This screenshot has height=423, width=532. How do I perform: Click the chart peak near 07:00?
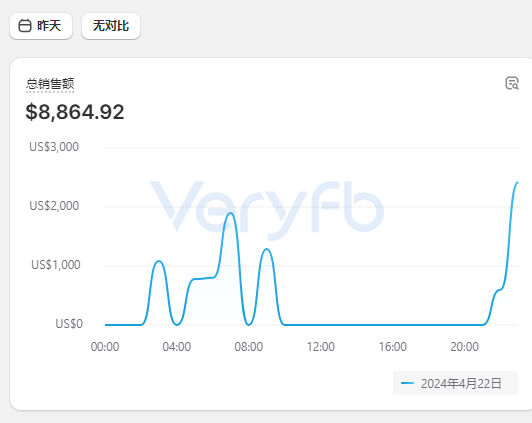point(231,213)
